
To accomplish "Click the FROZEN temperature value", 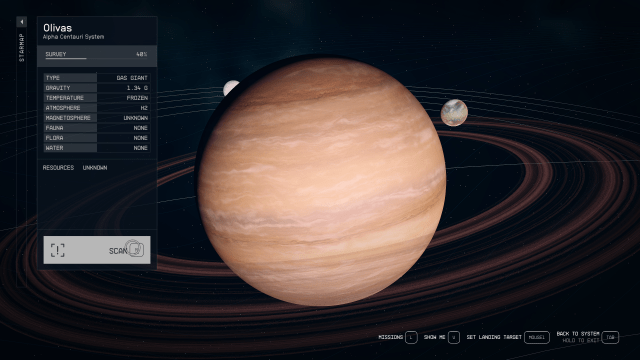I will 137,98.
